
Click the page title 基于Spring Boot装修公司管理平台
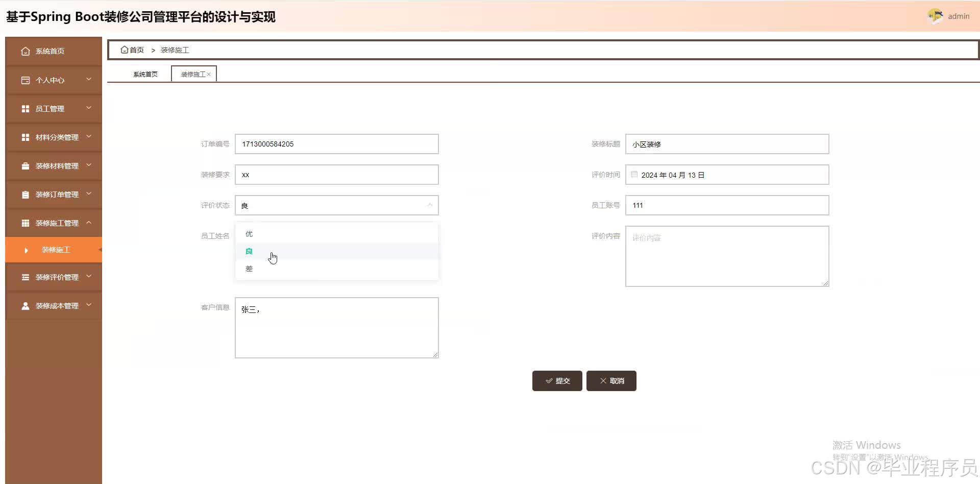coord(141,17)
